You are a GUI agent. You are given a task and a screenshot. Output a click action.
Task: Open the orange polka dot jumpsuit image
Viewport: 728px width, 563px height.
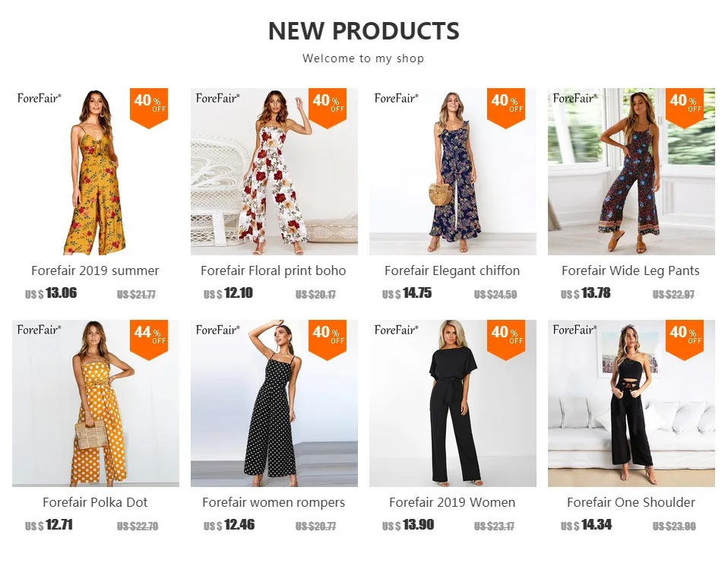(96, 403)
